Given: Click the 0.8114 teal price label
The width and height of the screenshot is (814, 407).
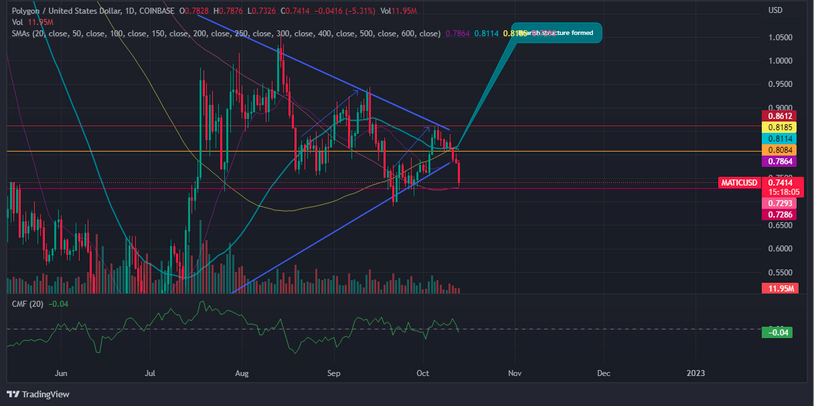Looking at the screenshot, I should pyautogui.click(x=777, y=139).
